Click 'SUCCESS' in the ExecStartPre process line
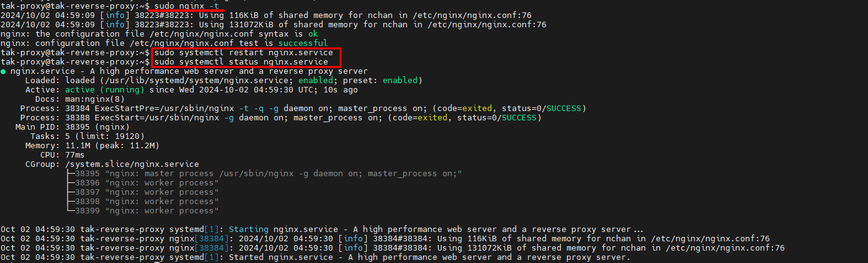Viewport: 868px width, 263px height. (x=563, y=109)
